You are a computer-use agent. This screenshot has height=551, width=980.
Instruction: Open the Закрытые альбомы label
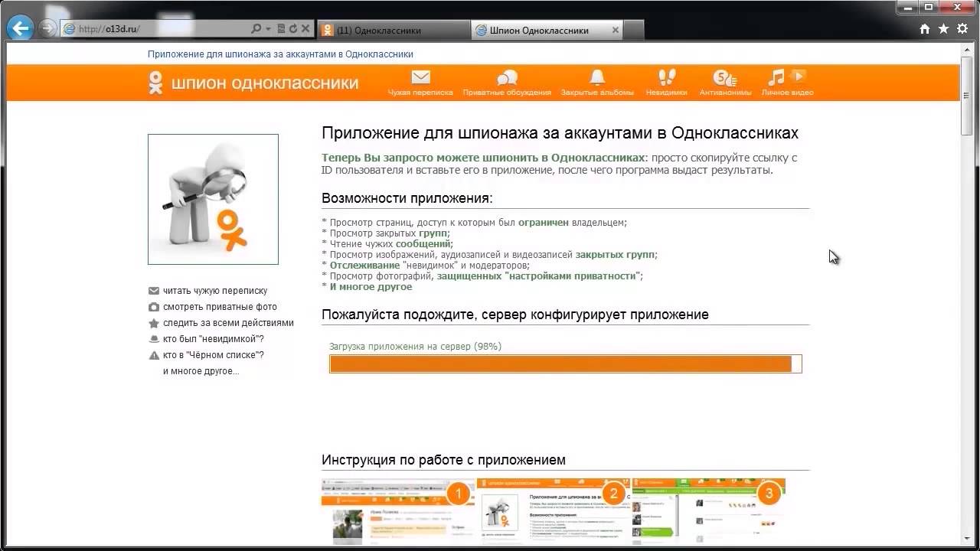(x=597, y=93)
